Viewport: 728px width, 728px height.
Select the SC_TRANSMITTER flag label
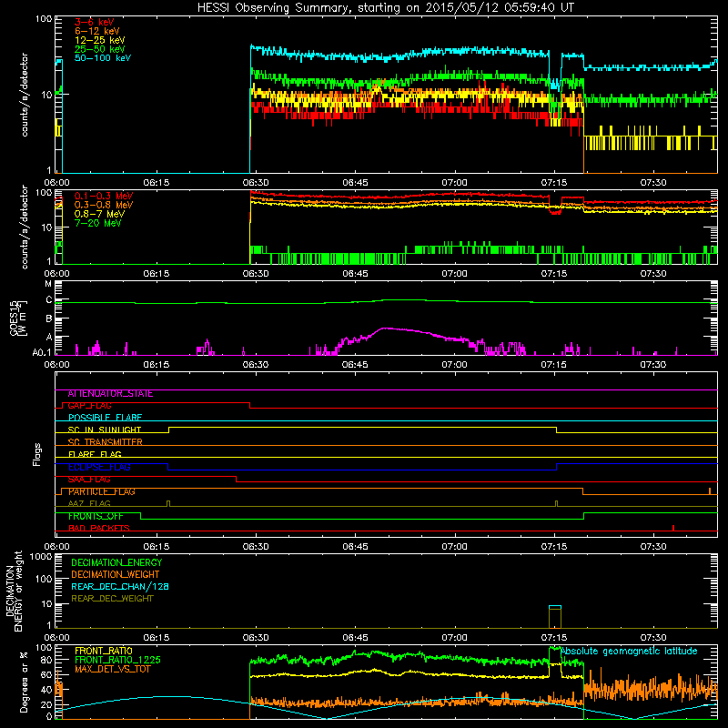105,442
